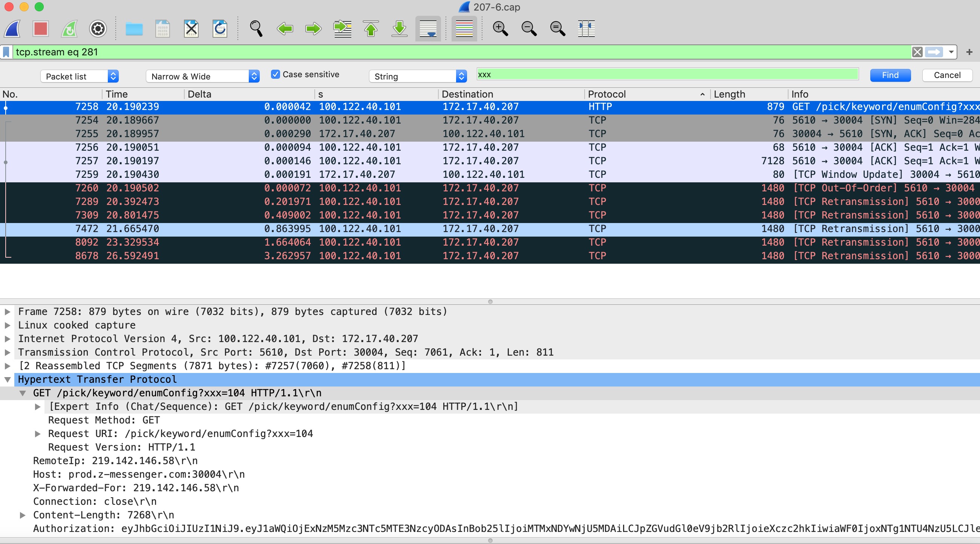Select packet 8678 retransmission row
The image size is (980, 544).
(x=490, y=256)
